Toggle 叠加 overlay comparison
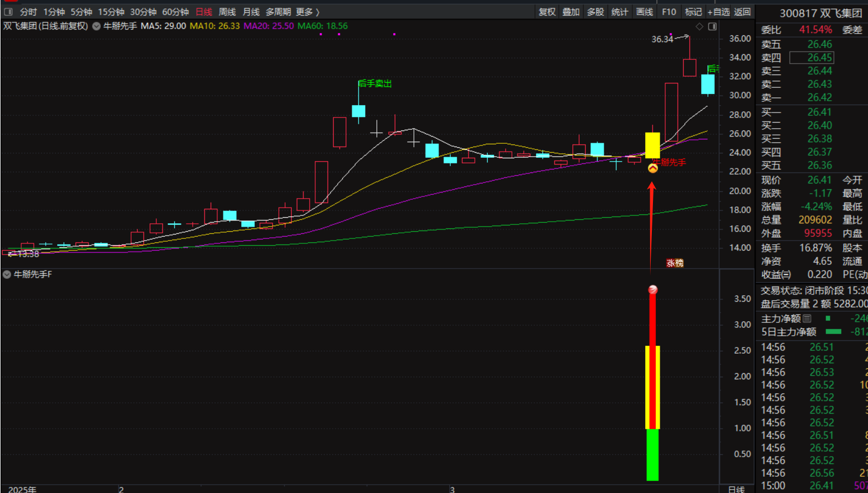Image resolution: width=868 pixels, height=493 pixels. coord(571,12)
